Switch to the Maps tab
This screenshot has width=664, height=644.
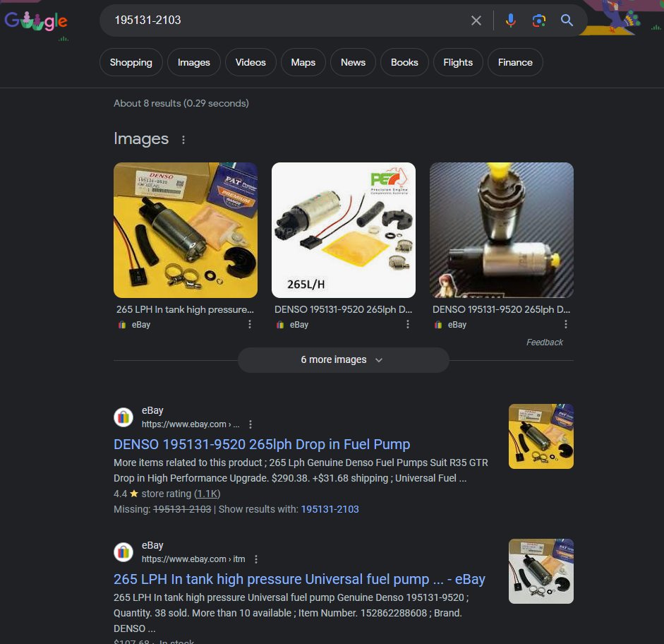(x=303, y=62)
